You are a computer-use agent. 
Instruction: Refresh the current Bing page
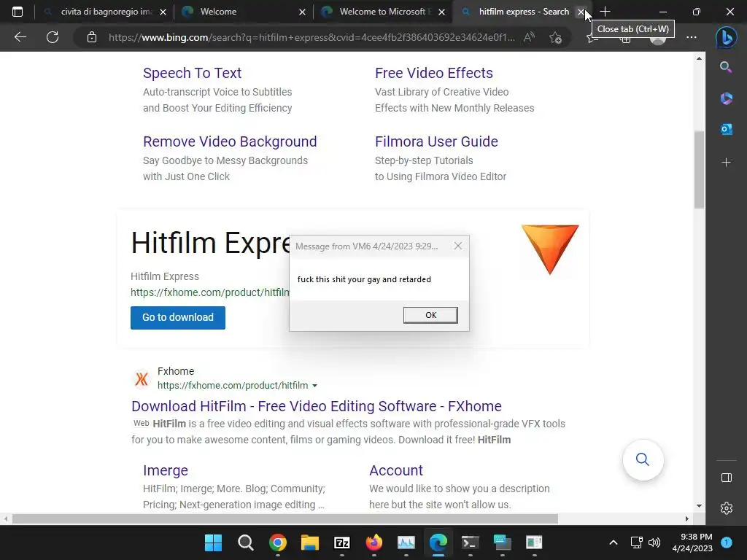[53, 37]
